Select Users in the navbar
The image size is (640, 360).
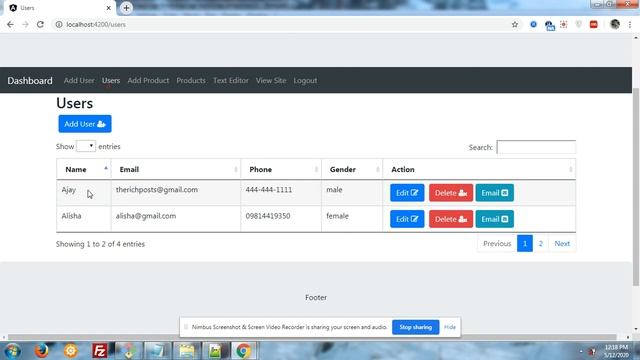[111, 80]
